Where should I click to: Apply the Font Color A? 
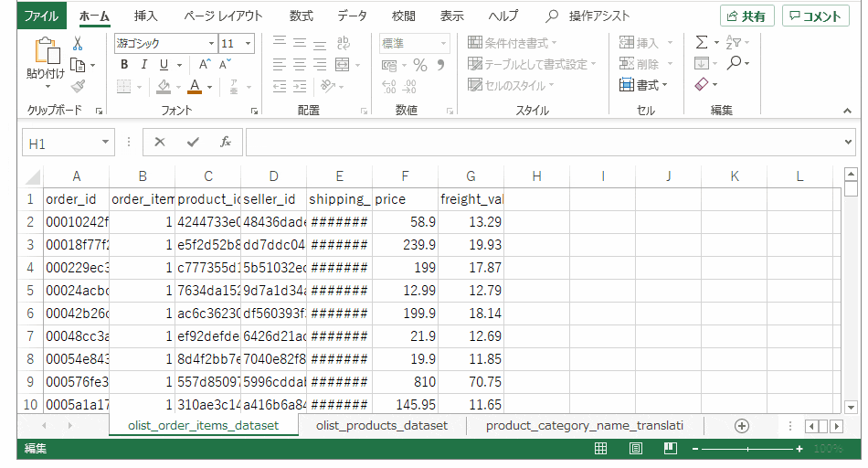pyautogui.click(x=195, y=87)
